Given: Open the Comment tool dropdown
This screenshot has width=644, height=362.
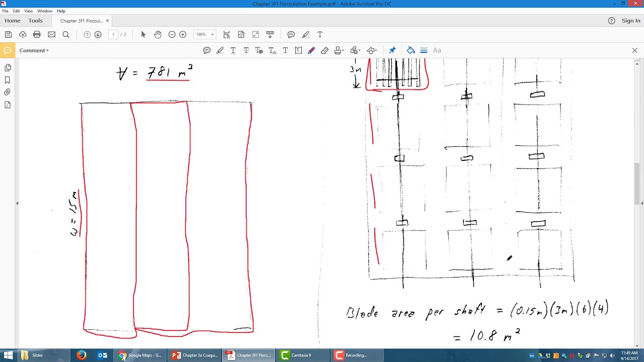Looking at the screenshot, I should (x=34, y=50).
